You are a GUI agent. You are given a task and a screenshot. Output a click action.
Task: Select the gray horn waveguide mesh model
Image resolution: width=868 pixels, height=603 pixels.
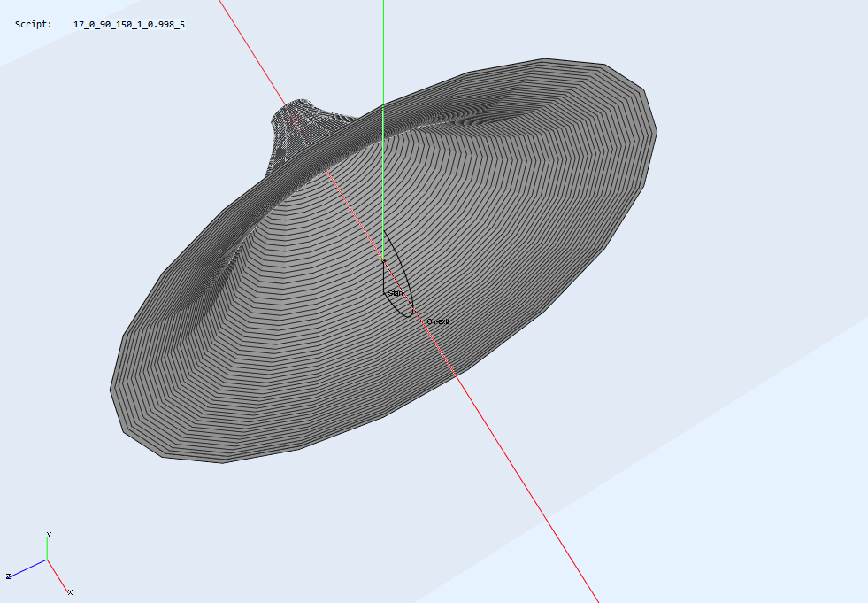tap(384, 260)
